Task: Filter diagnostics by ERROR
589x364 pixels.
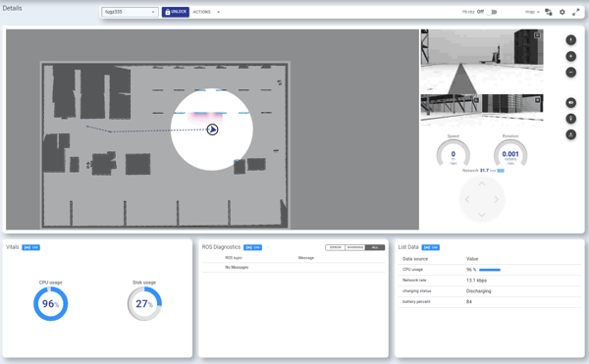Action: 335,247
